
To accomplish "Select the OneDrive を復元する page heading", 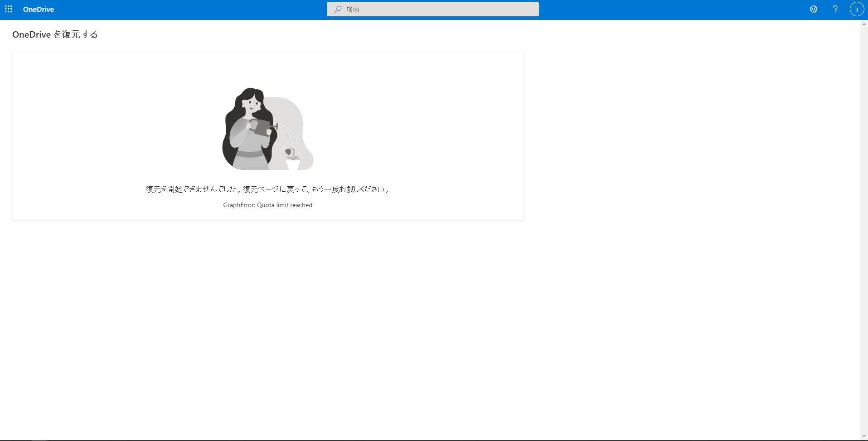I will pos(54,34).
